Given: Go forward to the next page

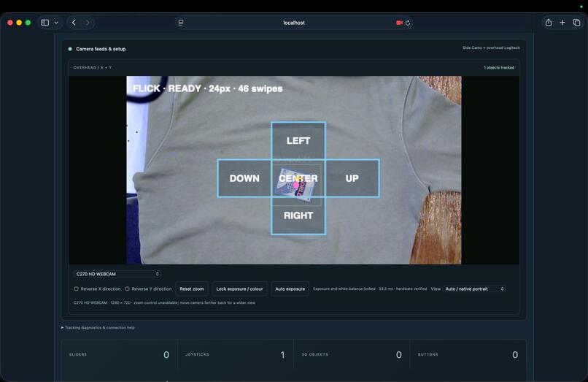Looking at the screenshot, I should pyautogui.click(x=88, y=23).
